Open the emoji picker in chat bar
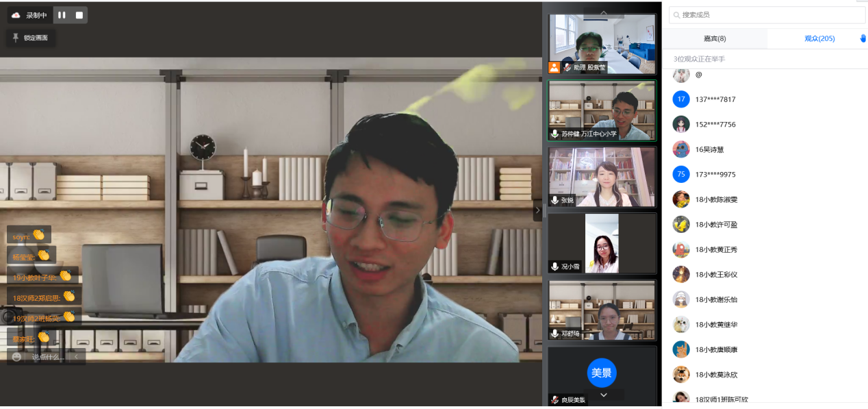This screenshot has height=409, width=868. 16,357
